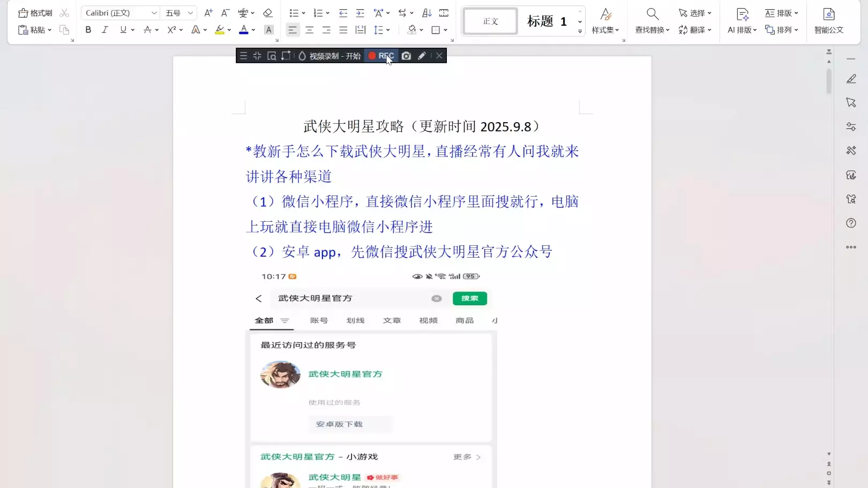The image size is (868, 488).
Task: Toggle underline formatting
Action: [x=123, y=30]
